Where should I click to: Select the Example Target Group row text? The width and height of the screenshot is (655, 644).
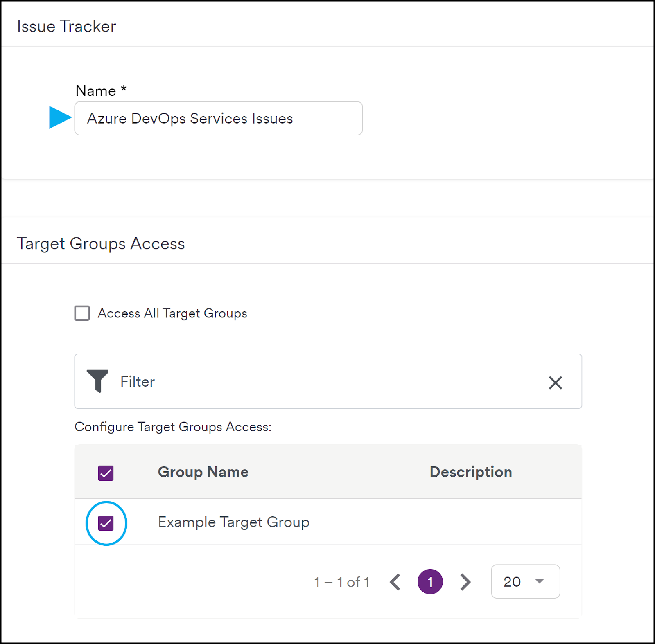[x=234, y=522]
